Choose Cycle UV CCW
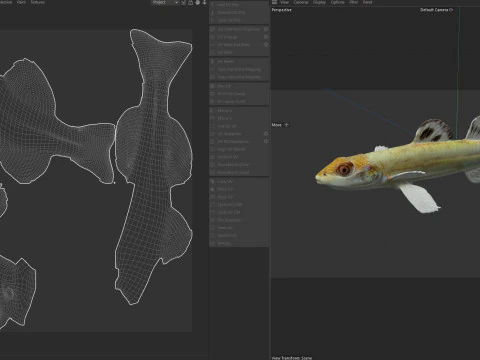This screenshot has height=360, width=480. (x=239, y=205)
